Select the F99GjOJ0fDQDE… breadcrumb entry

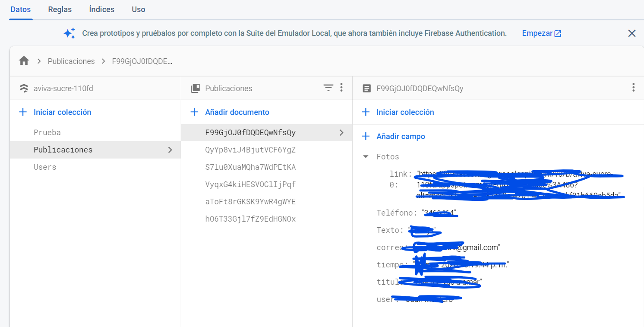click(x=142, y=61)
